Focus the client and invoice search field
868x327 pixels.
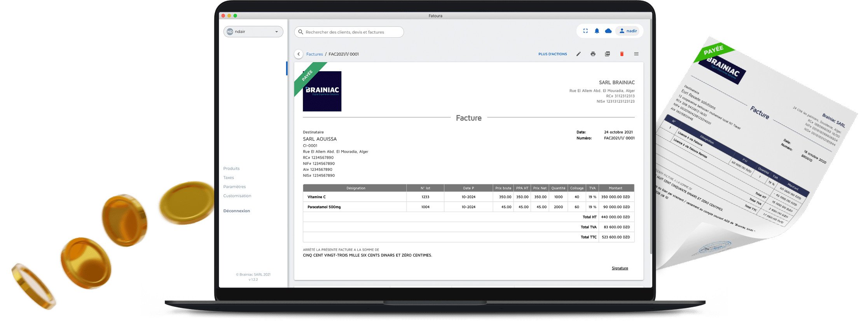(350, 32)
